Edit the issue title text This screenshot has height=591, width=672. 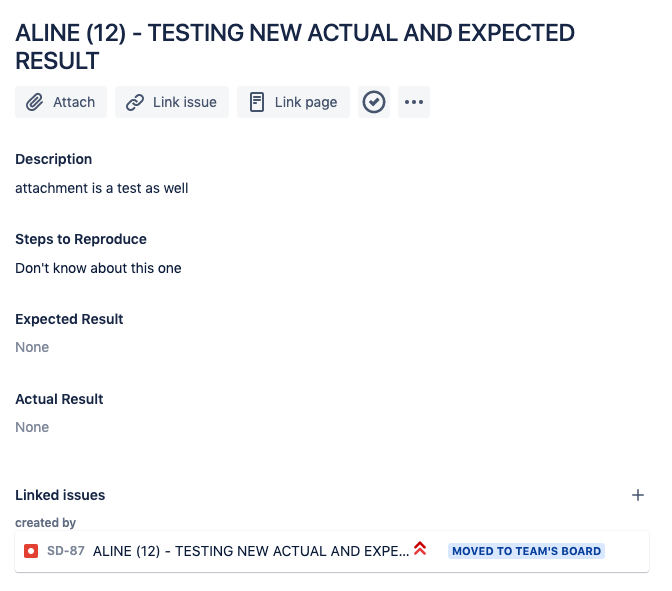click(x=295, y=47)
